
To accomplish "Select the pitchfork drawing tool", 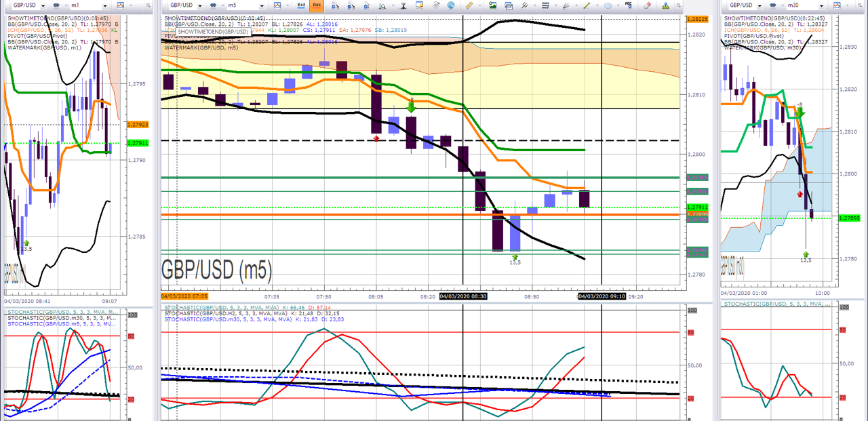I will tap(524, 5).
